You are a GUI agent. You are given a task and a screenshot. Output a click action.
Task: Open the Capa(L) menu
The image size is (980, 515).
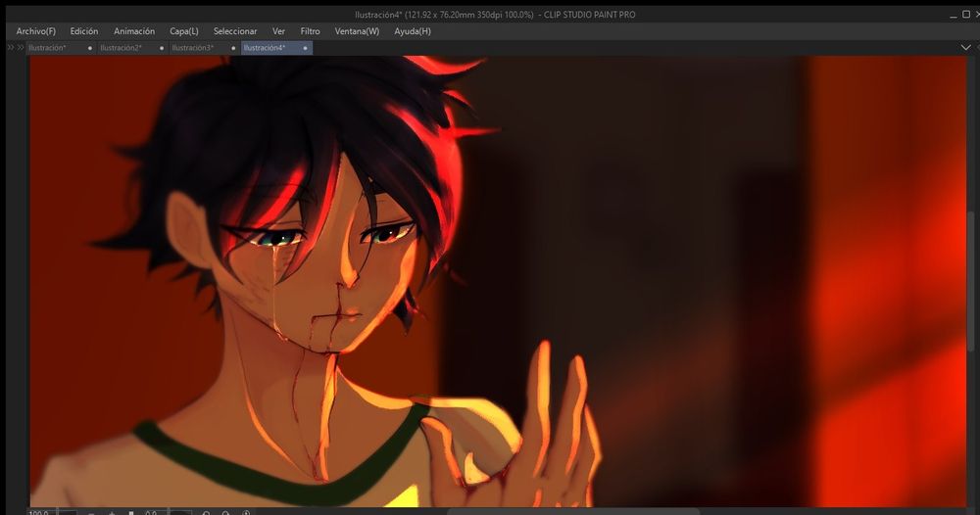(x=184, y=31)
